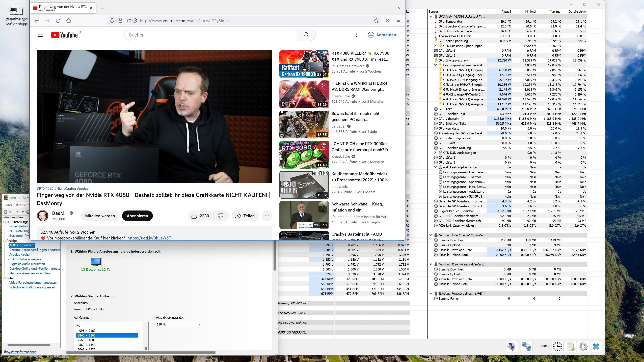Viewport: 644px width, 362px height.
Task: Open the Systeminformationen link
Action: tap(21, 352)
